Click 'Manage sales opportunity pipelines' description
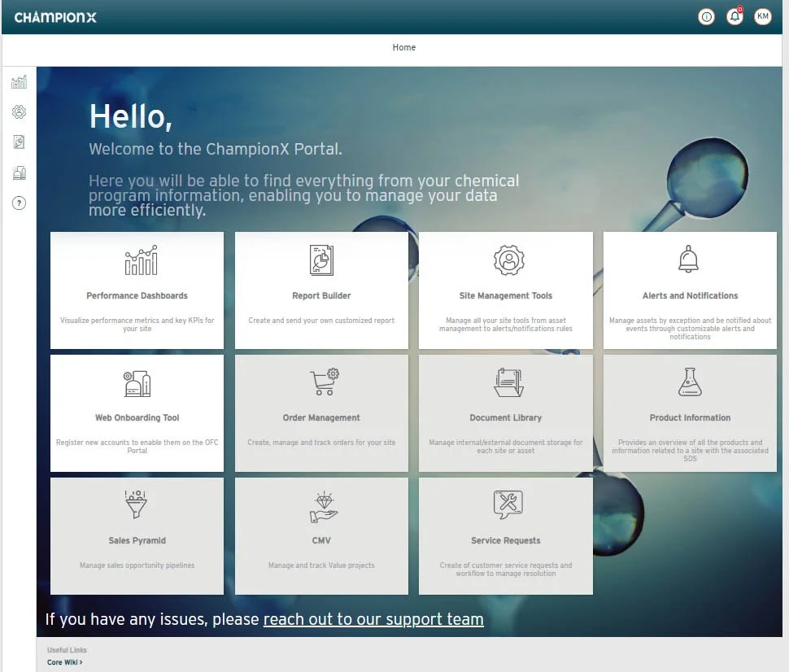The height and width of the screenshot is (672, 789). coord(137,565)
